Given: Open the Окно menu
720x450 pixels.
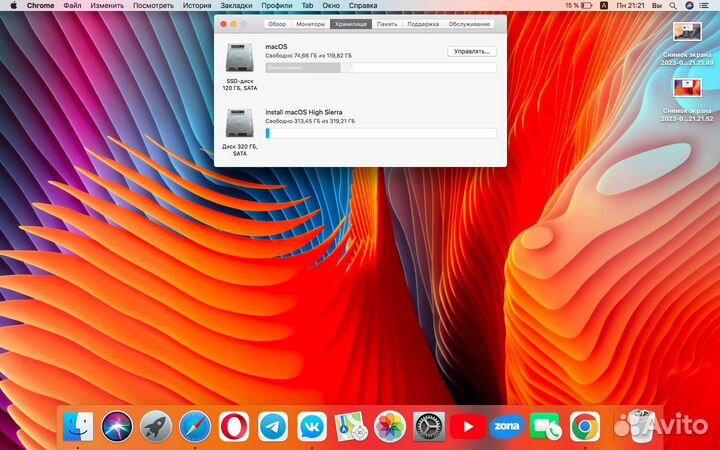Looking at the screenshot, I should (x=331, y=6).
